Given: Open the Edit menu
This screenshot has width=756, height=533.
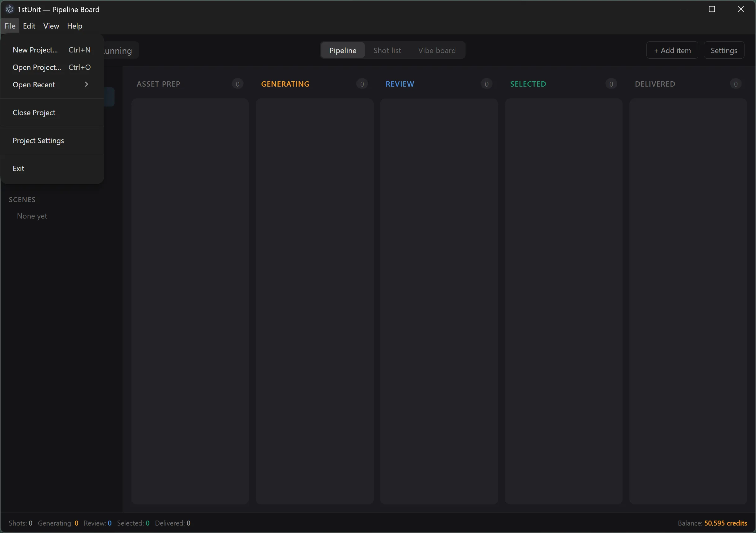Looking at the screenshot, I should 29,26.
